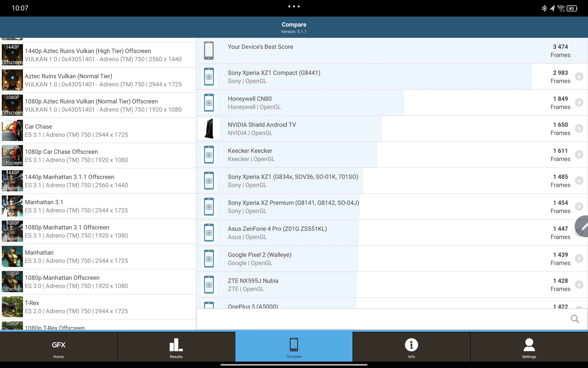Click the NVIDIA Shield device image
588x368 pixels.
(209, 128)
